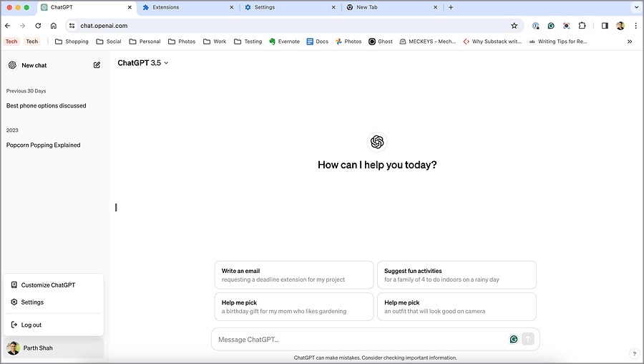Click the Grammarly extension icon in toolbar
Image resolution: width=644 pixels, height=364 pixels.
pos(551,26)
